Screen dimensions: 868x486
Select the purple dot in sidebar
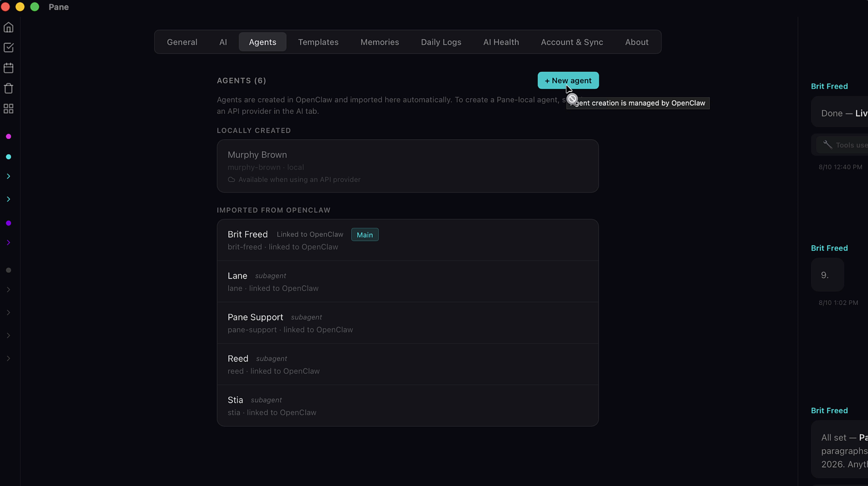point(9,223)
